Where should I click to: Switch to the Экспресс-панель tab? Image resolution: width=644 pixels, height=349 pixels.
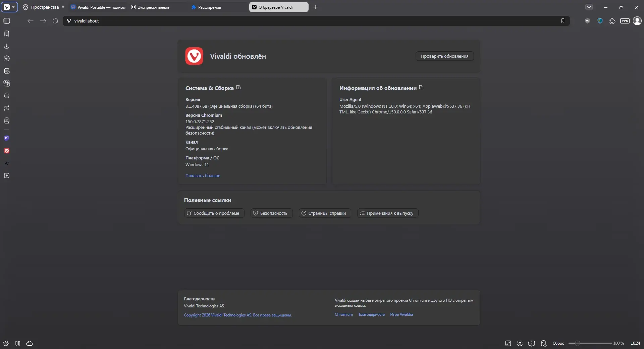(158, 7)
